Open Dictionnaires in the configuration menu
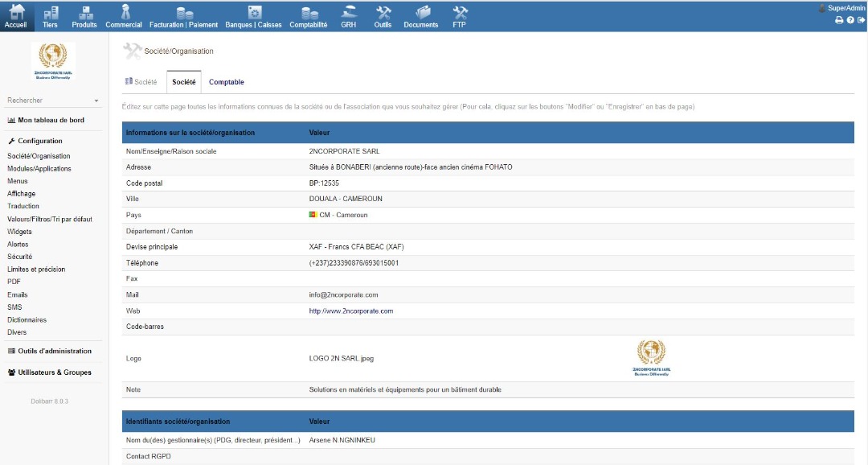 [27, 320]
